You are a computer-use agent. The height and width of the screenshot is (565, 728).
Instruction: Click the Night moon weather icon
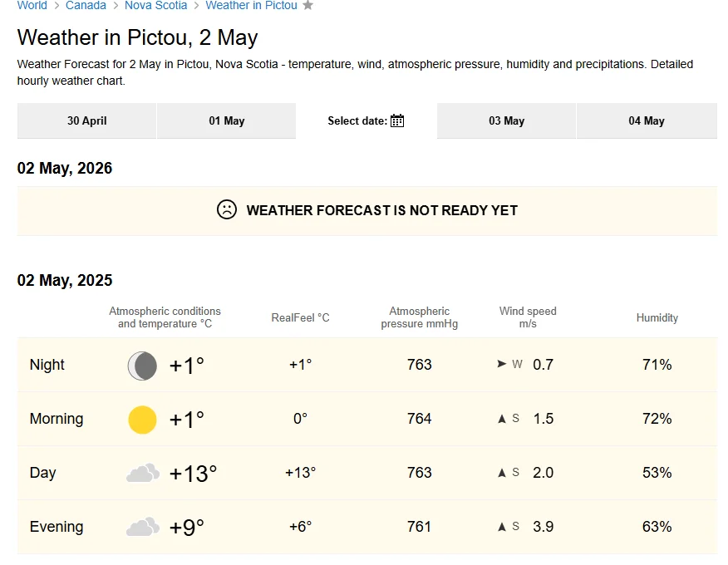tap(142, 365)
